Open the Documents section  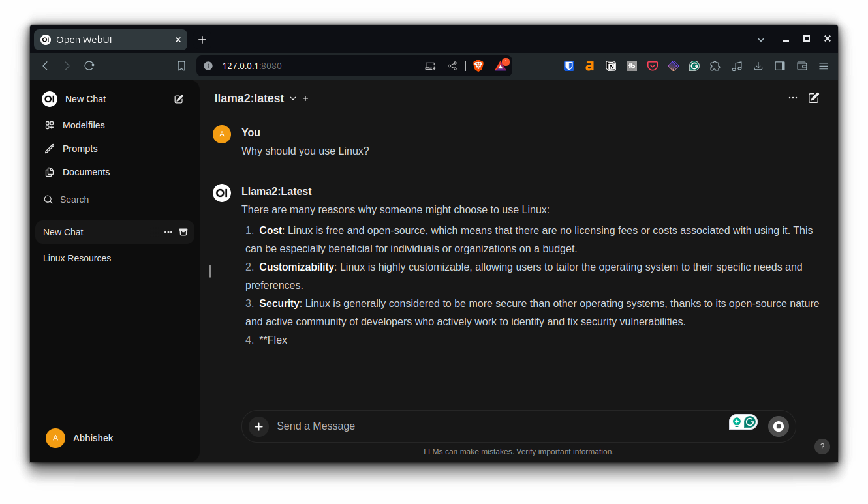[x=85, y=171]
